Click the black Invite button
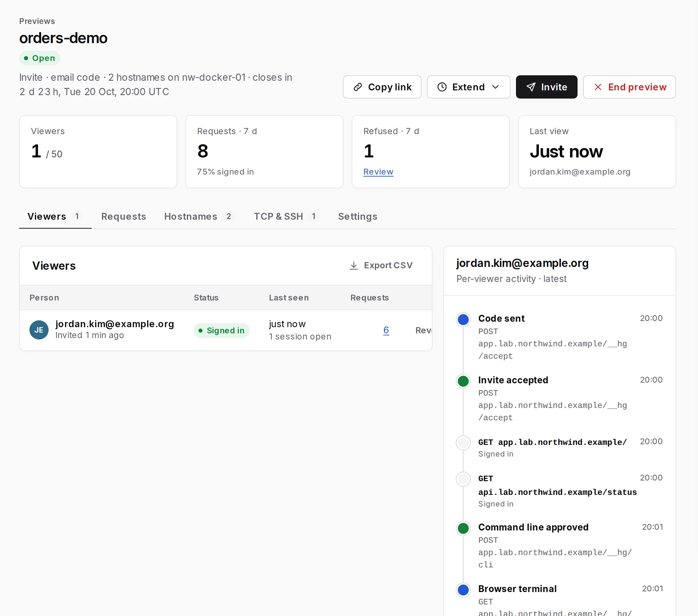Screen dimensions: 698x616 pyautogui.click(x=547, y=87)
